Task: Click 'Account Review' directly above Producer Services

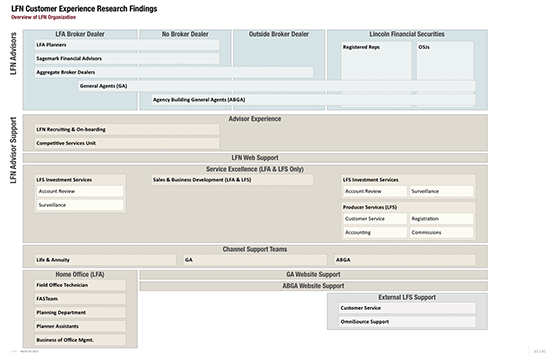Action: tap(375, 191)
